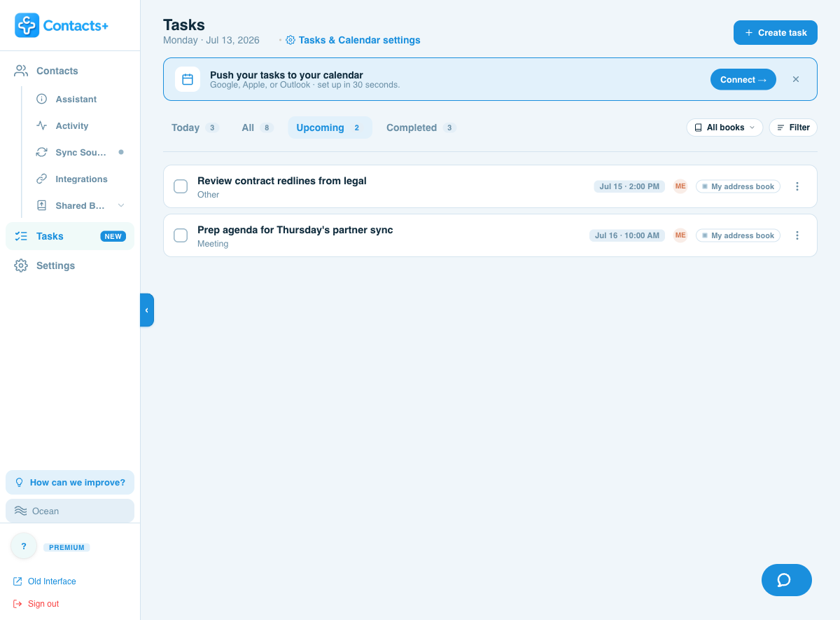Open the Contacts section icon

(x=21, y=71)
